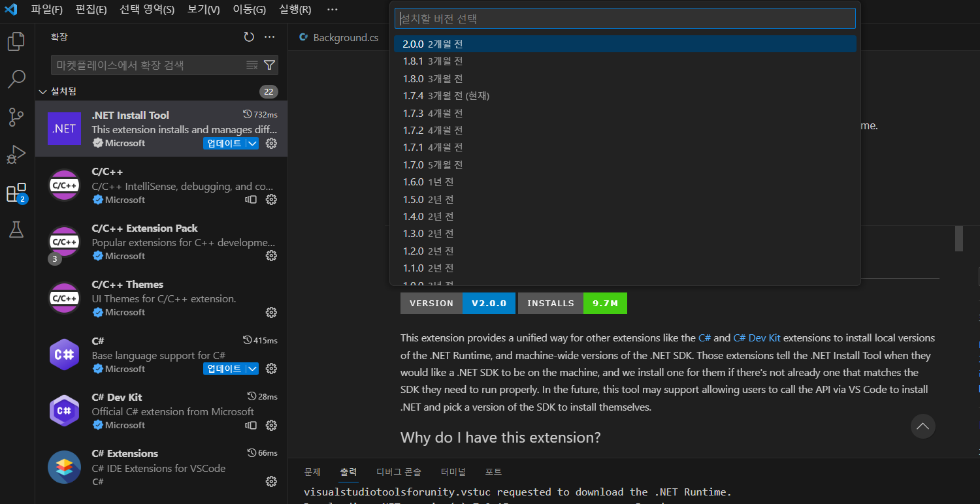
Task: Open settings gear for C# extension
Action: [272, 369]
